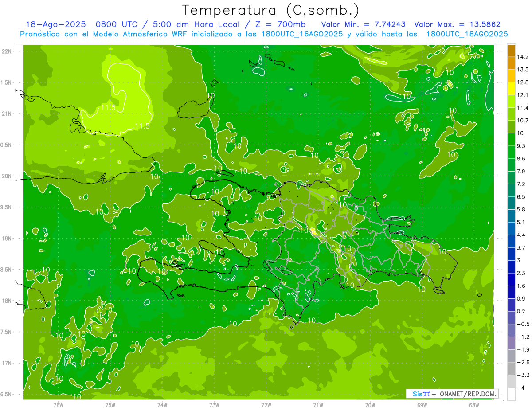Click the 74W longitude axis label
532x411 pixels.
tap(162, 405)
